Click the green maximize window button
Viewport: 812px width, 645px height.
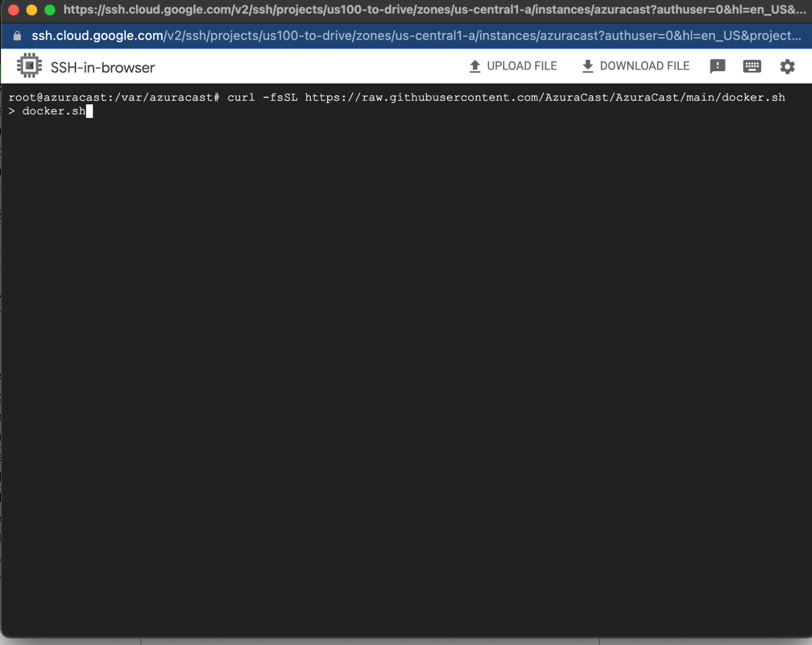[50, 10]
